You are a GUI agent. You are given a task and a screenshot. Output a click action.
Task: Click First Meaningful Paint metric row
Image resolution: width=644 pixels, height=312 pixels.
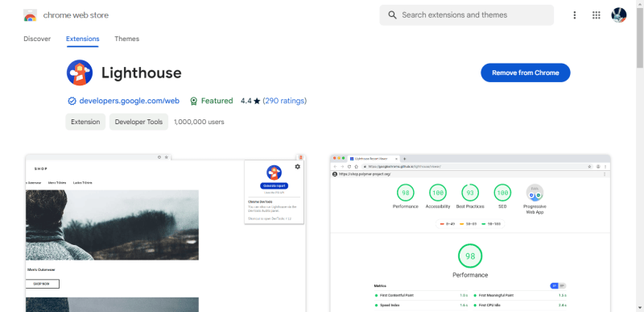click(x=520, y=295)
